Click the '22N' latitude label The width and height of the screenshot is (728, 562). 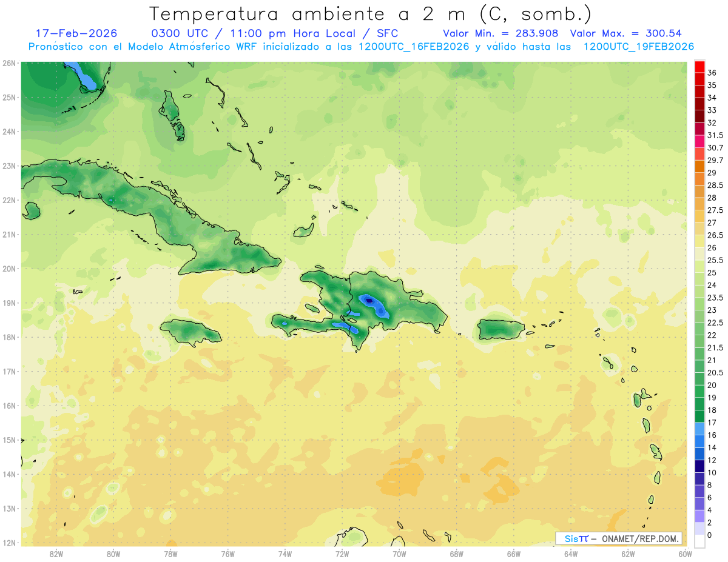[x=8, y=200]
